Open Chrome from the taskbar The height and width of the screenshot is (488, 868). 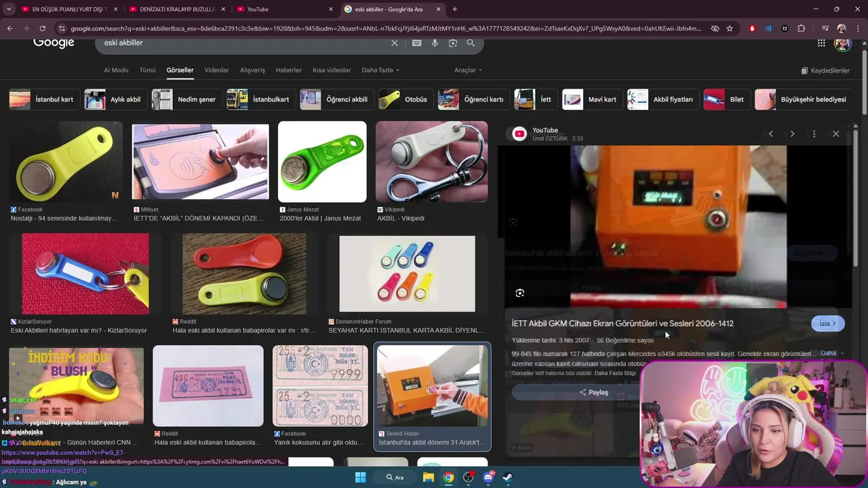point(448,477)
